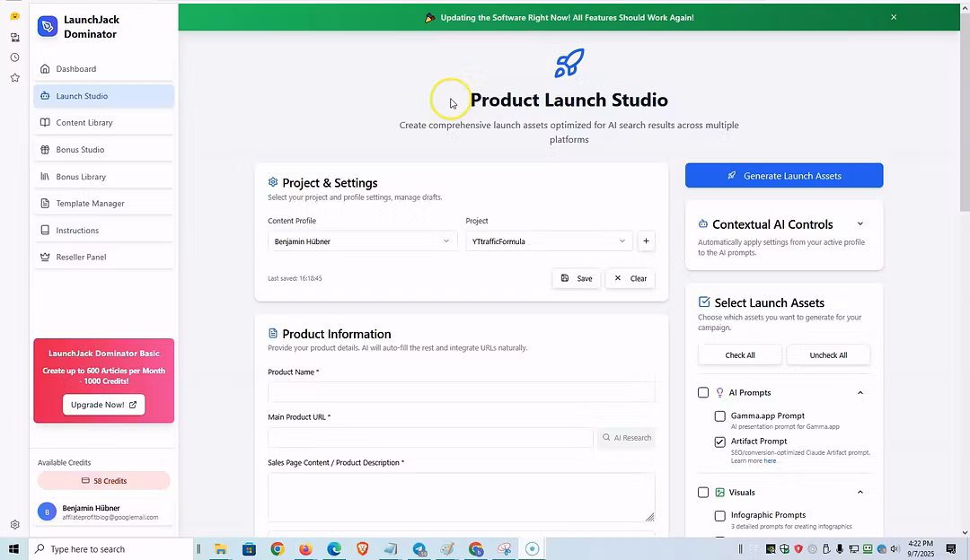Viewport: 970px width, 560px height.
Task: Click the LaunchJack Dominator logo icon
Action: coord(48,27)
